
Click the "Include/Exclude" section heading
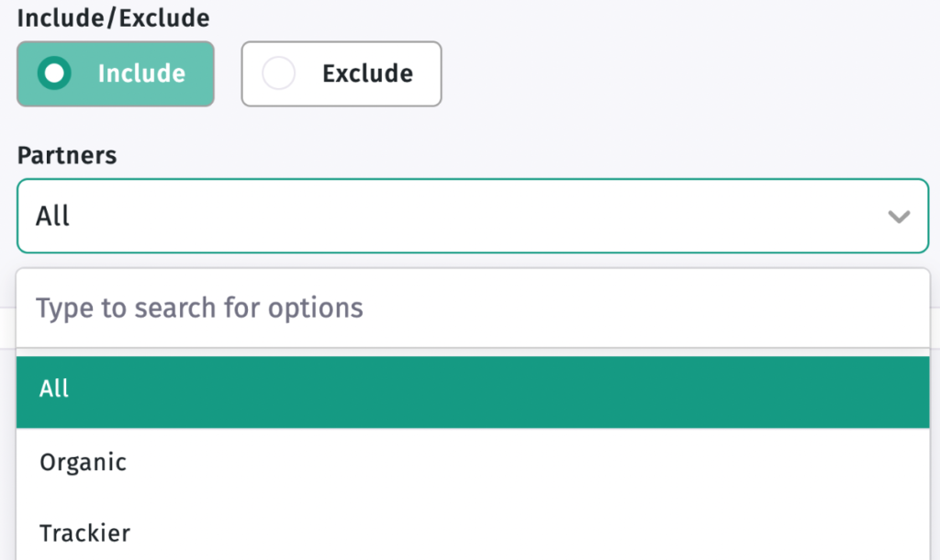pyautogui.click(x=113, y=17)
